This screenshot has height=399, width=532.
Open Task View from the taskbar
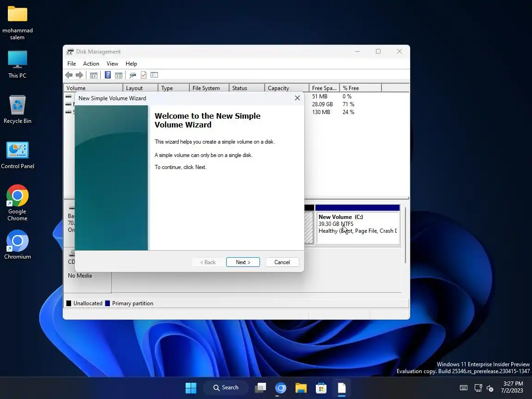(260, 388)
